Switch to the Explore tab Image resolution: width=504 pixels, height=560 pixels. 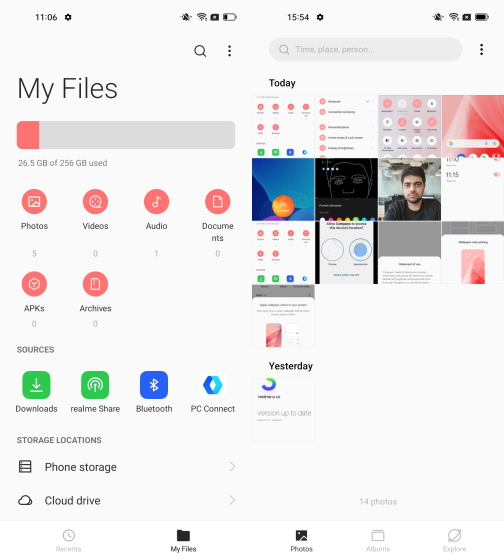click(x=454, y=541)
